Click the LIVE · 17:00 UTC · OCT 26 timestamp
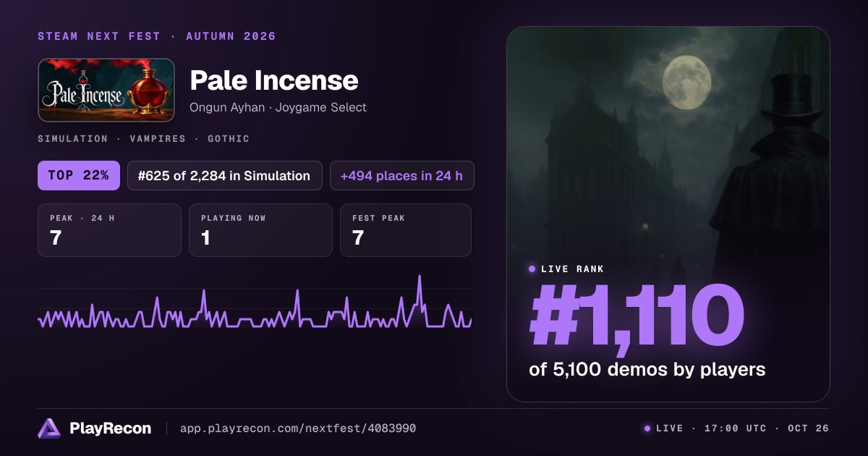Screen dimensions: 868x456 tap(742, 428)
